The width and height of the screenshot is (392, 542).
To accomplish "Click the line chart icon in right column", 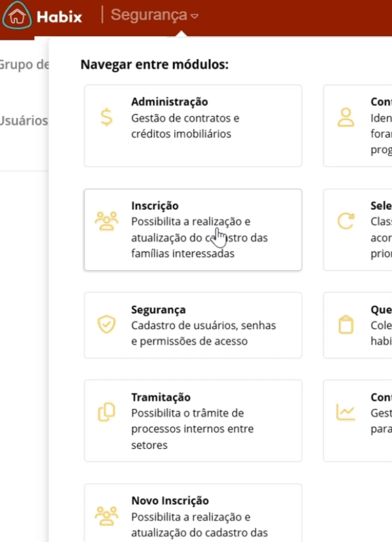I will (x=346, y=412).
